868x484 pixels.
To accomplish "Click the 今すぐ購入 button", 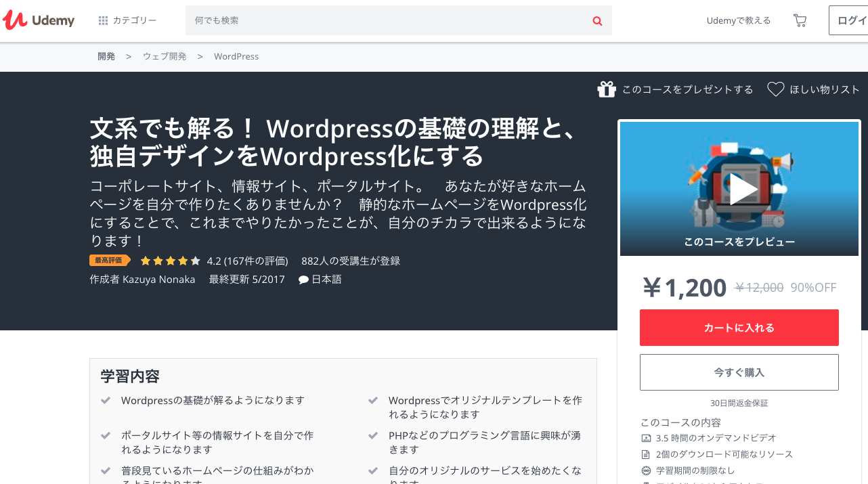I will [739, 372].
